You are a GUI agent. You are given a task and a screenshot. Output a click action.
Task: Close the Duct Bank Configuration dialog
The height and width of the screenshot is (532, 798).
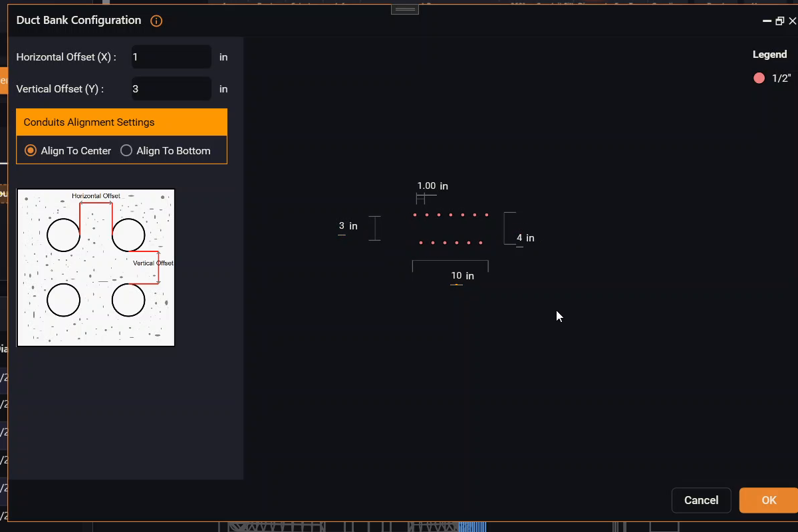pos(792,21)
